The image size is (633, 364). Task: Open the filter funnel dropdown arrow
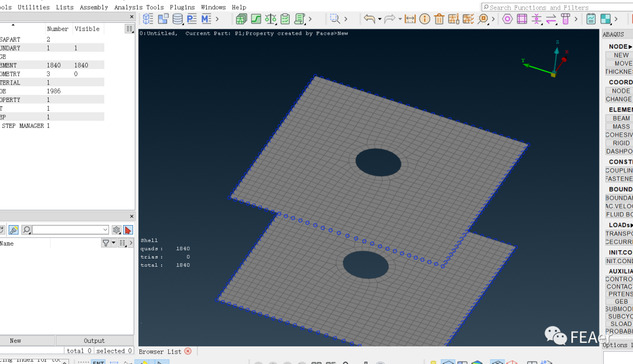(x=114, y=243)
